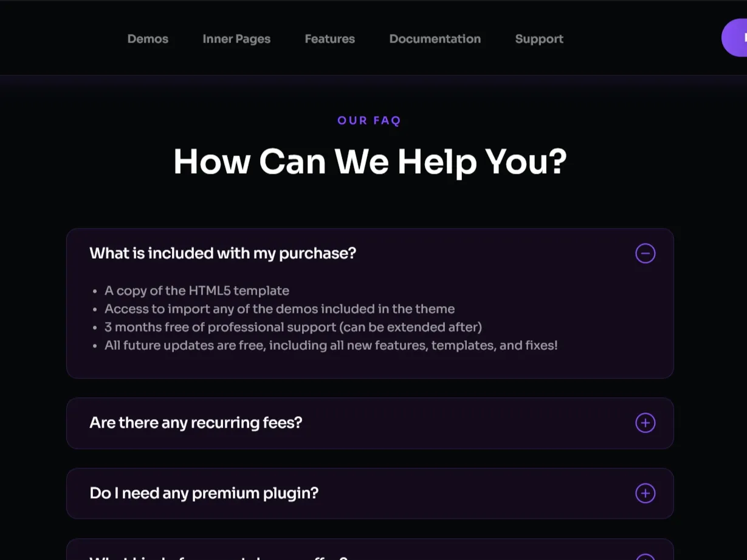Click the bullet about 3 months free professional support
The image size is (747, 560).
coord(293,327)
